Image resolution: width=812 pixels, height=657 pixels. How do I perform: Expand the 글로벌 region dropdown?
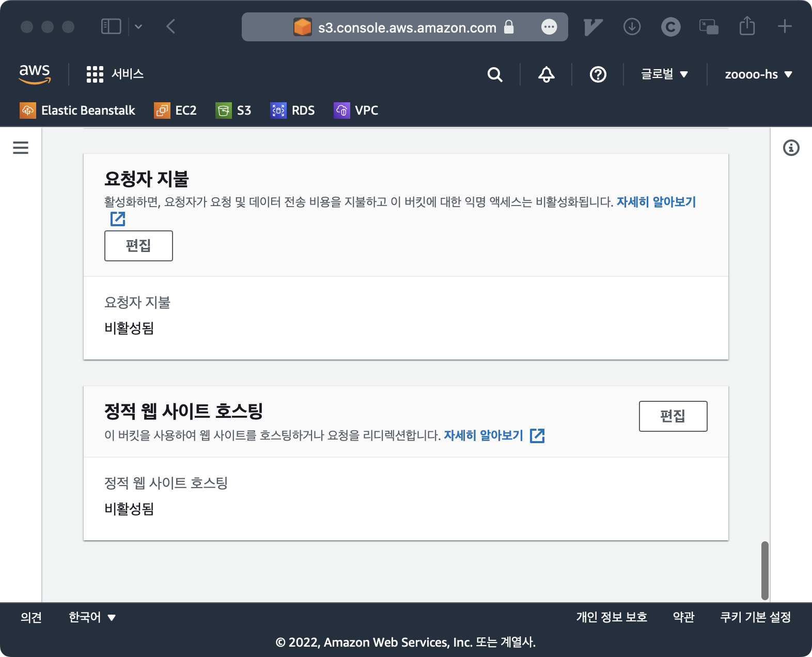click(x=664, y=74)
